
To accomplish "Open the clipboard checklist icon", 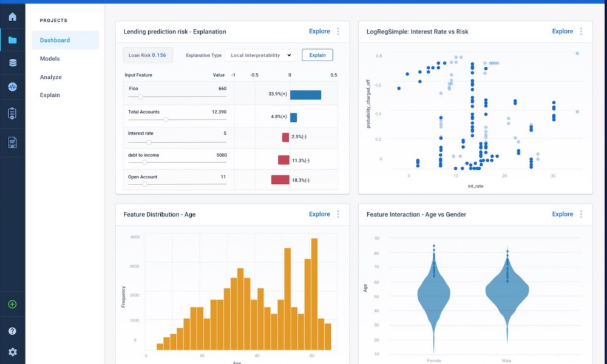I will [x=12, y=113].
